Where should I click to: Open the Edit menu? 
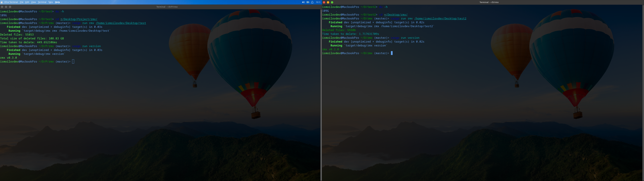tap(27, 2)
